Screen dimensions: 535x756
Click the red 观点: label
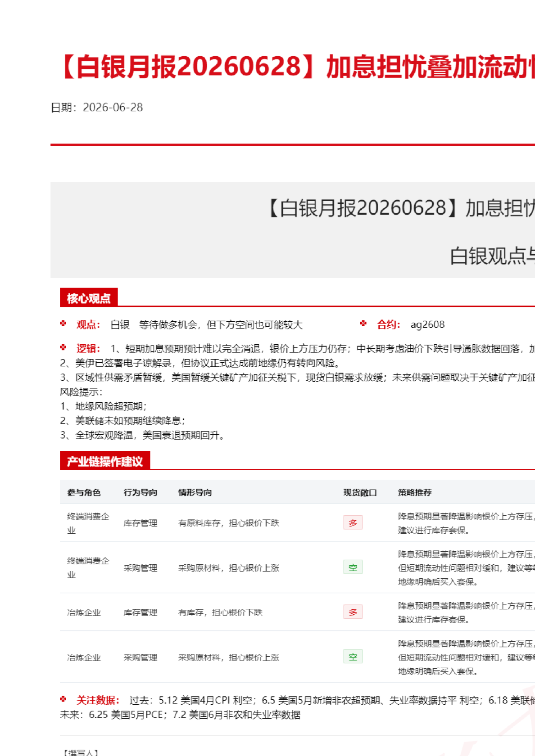(x=88, y=324)
